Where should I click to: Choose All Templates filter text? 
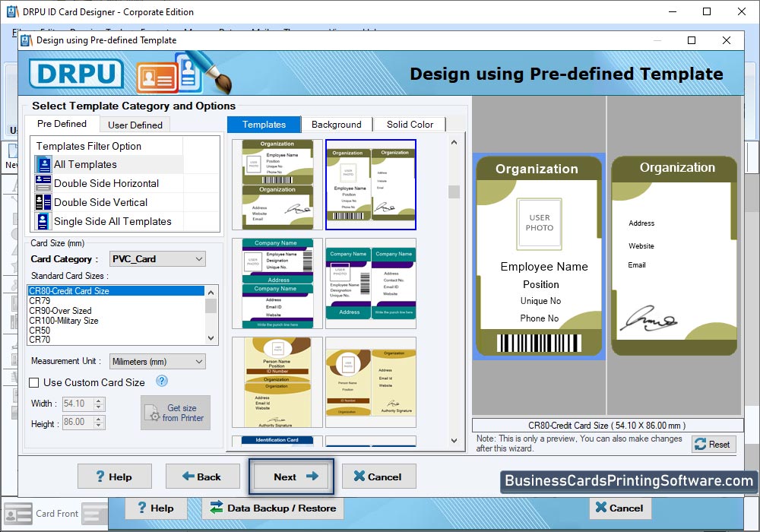click(85, 165)
